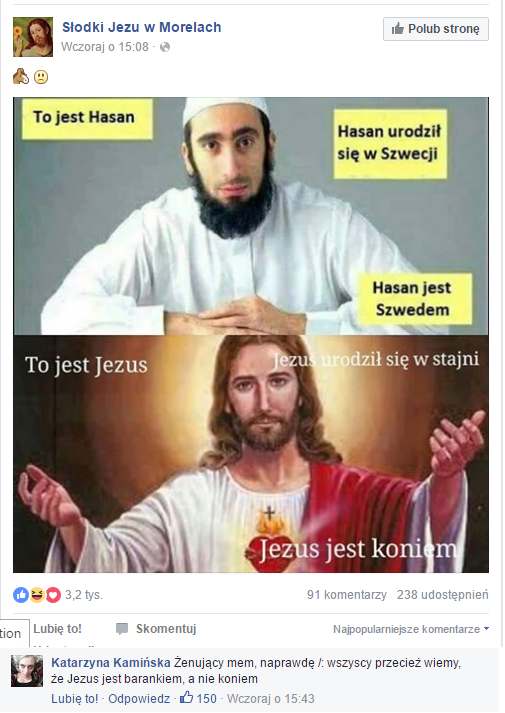Image resolution: width=505 pixels, height=713 pixels.
Task: Open the 91 komentarzy link
Action: click(347, 595)
